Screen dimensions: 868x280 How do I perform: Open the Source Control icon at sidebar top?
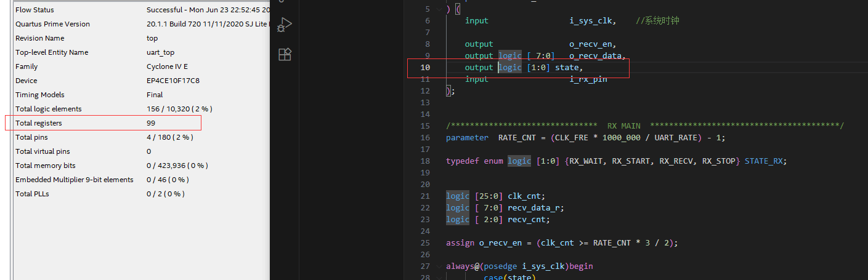pos(285,2)
